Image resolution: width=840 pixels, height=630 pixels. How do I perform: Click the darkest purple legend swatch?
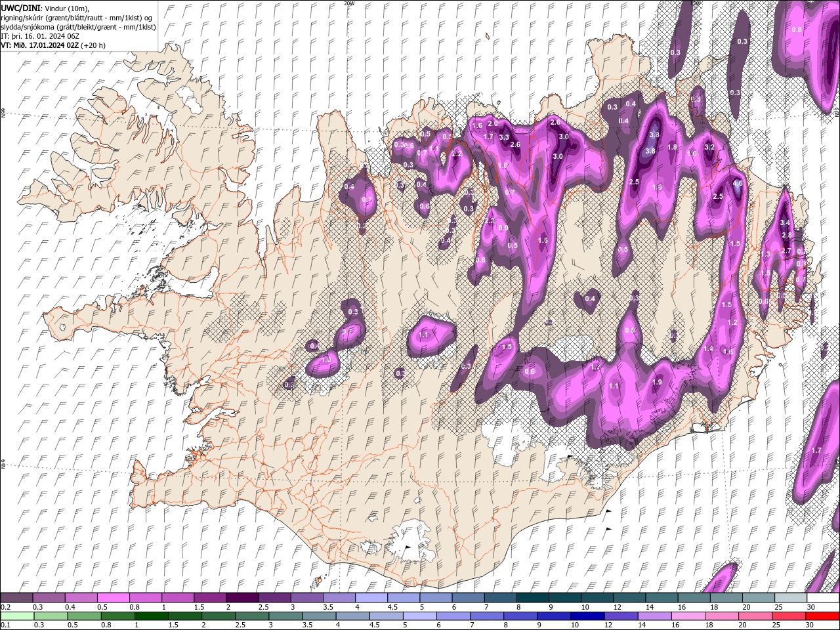click(241, 598)
